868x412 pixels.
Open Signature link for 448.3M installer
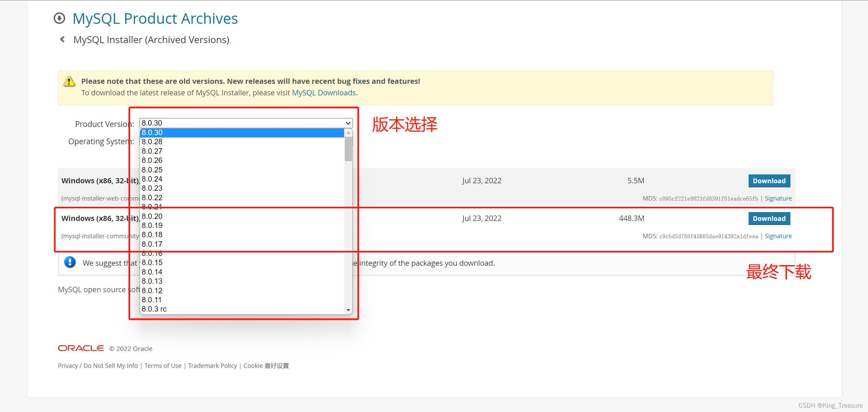pos(778,236)
